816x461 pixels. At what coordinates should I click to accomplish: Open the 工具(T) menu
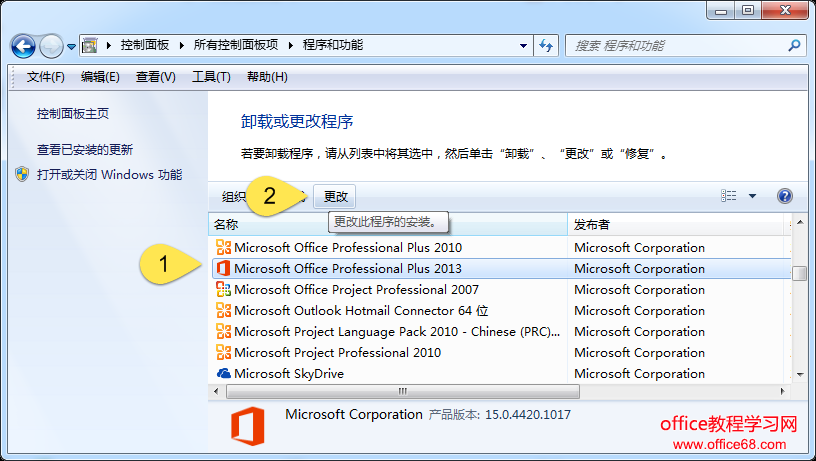coord(211,77)
